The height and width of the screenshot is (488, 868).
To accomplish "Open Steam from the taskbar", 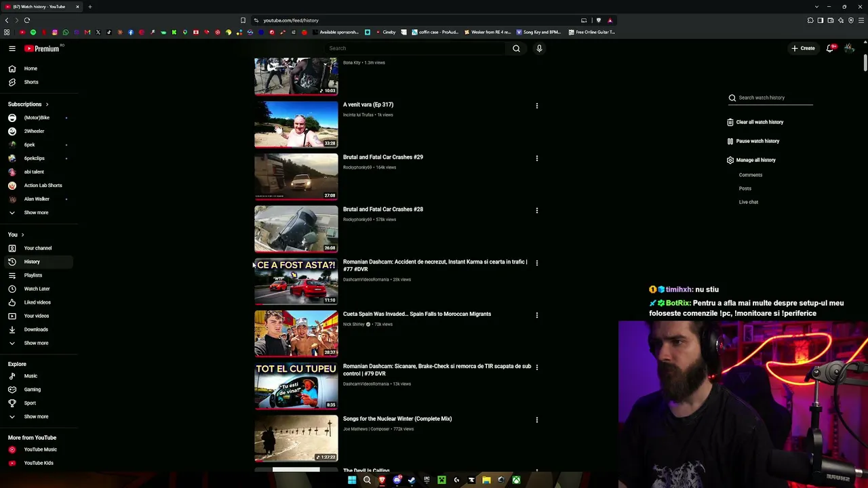I will point(412,480).
